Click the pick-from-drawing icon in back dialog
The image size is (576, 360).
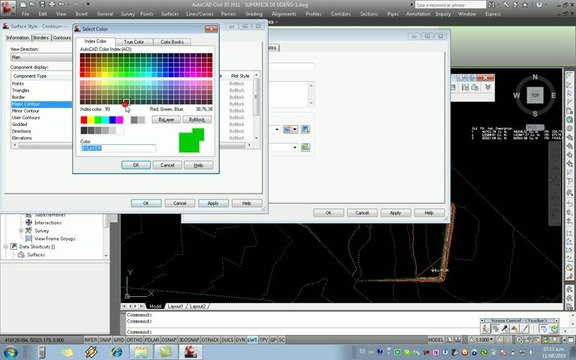coord(305,129)
